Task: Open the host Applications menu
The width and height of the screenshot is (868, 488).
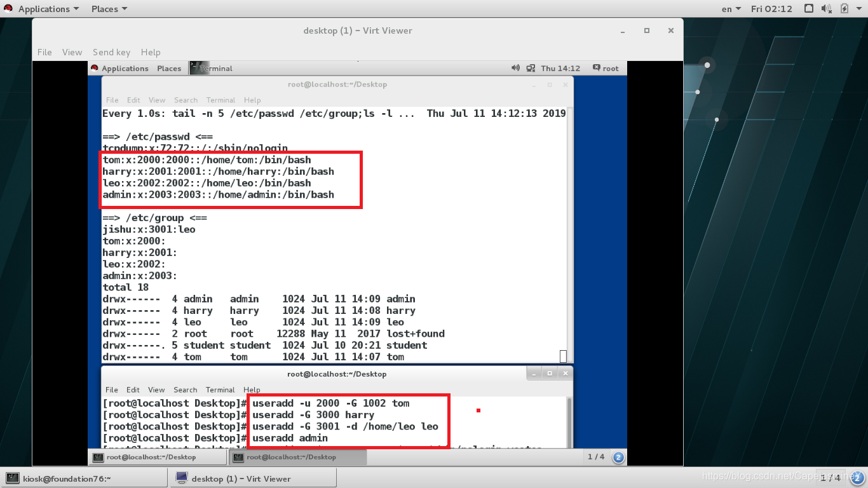Action: tap(48, 9)
